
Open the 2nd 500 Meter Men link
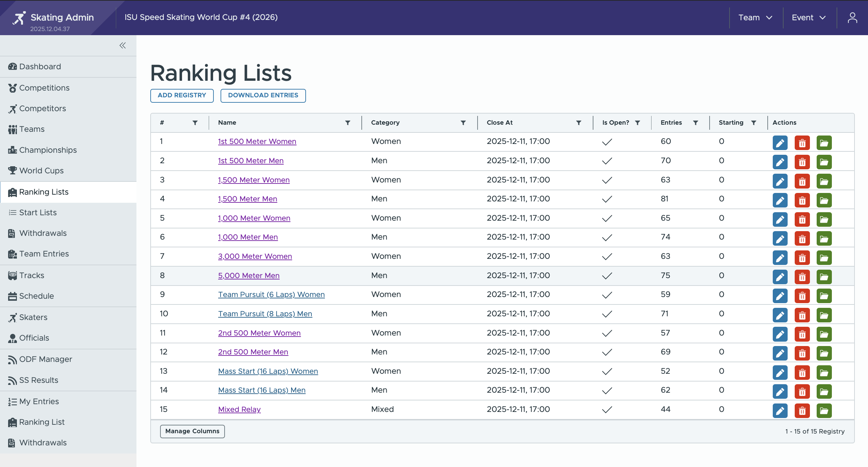(x=253, y=352)
